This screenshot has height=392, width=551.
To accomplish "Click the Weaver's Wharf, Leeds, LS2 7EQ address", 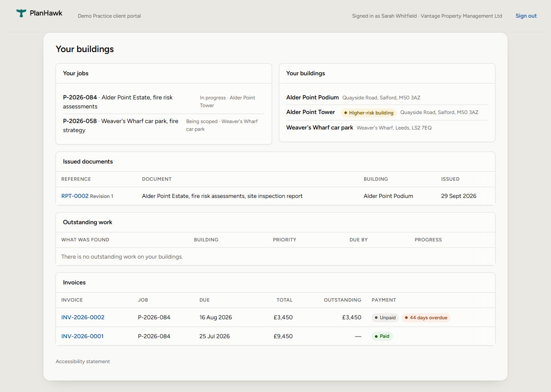I will click(394, 128).
